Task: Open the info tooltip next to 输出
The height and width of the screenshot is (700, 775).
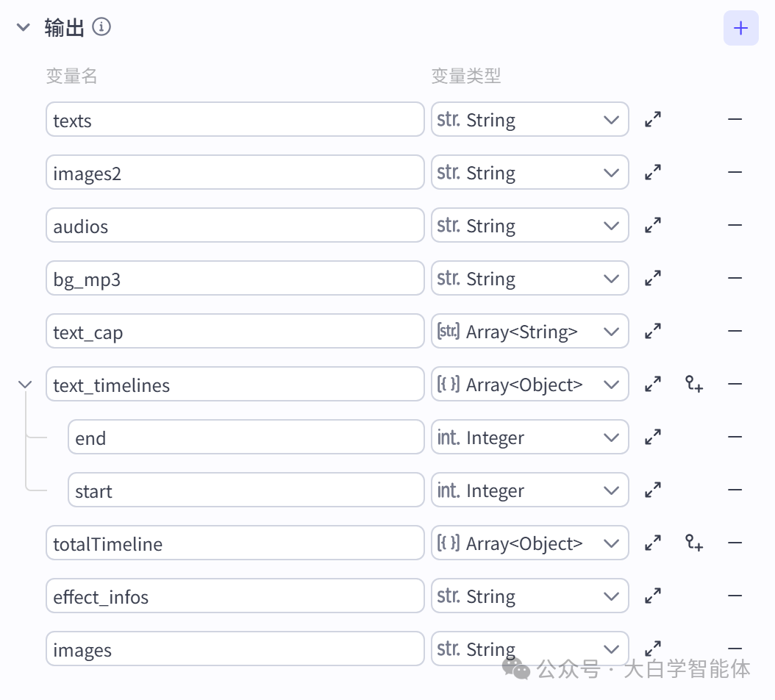Action: (x=102, y=26)
